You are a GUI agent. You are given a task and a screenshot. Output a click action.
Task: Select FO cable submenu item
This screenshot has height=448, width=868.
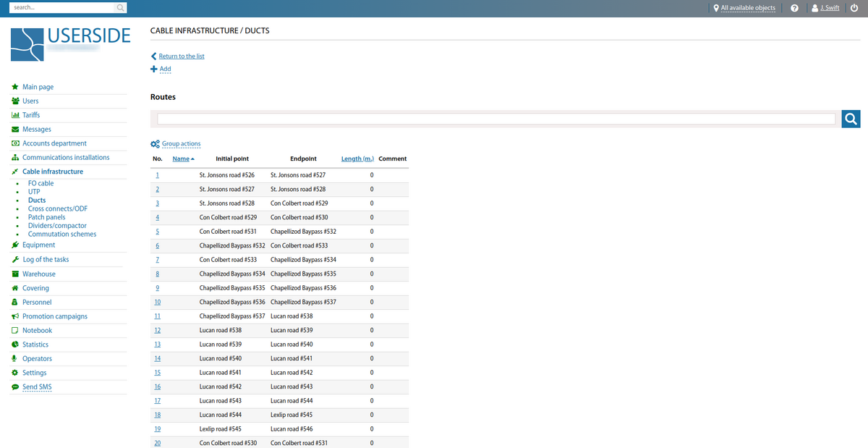[x=41, y=183]
